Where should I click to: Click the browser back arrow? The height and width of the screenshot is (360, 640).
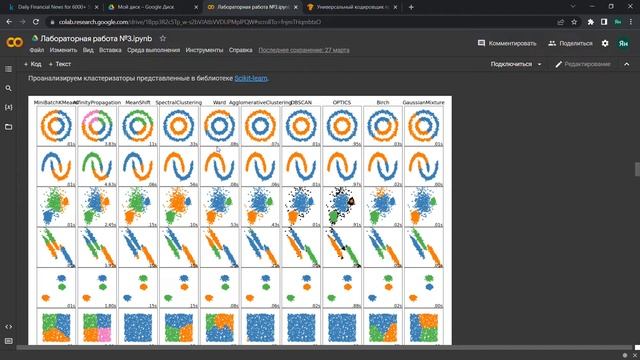tap(9, 22)
